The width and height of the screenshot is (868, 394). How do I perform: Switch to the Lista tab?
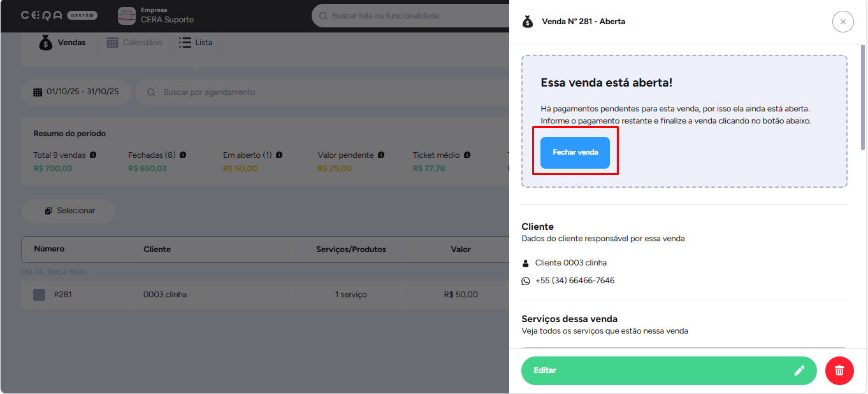[x=196, y=43]
